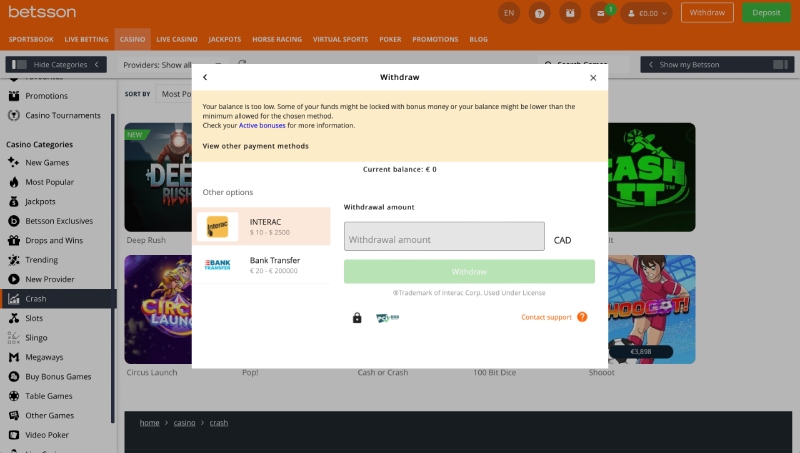Click Contact support link
This screenshot has width=800, height=453.
tap(546, 317)
